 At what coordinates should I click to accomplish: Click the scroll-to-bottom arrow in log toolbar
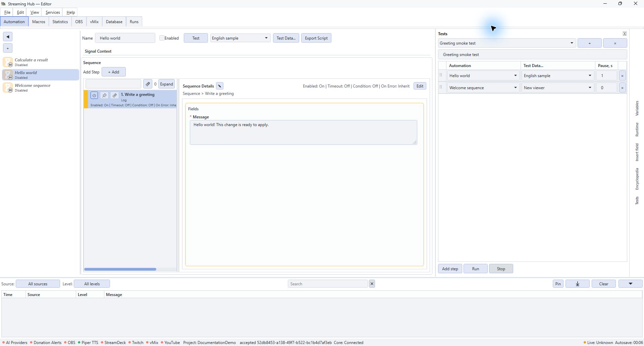pyautogui.click(x=577, y=284)
